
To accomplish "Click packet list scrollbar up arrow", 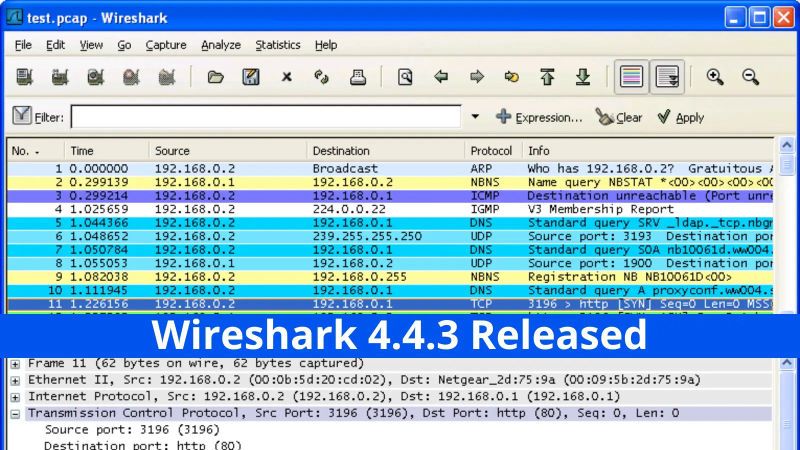I will coord(787,145).
